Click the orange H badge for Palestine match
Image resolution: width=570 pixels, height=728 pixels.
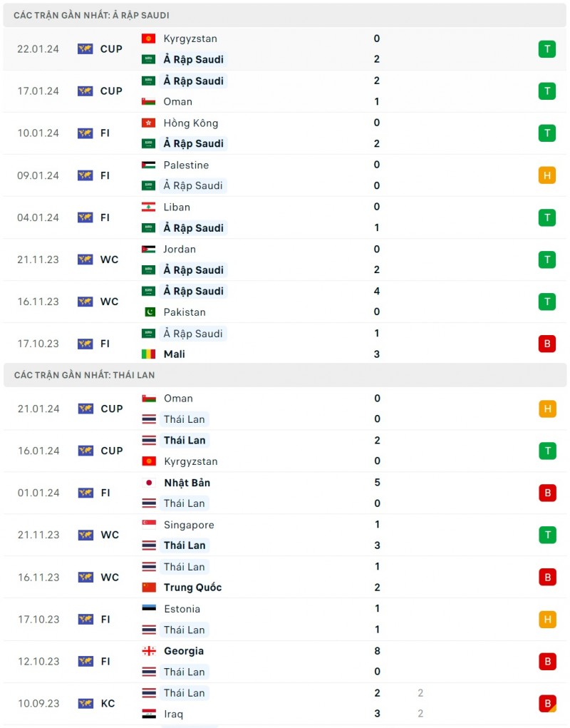pyautogui.click(x=546, y=175)
